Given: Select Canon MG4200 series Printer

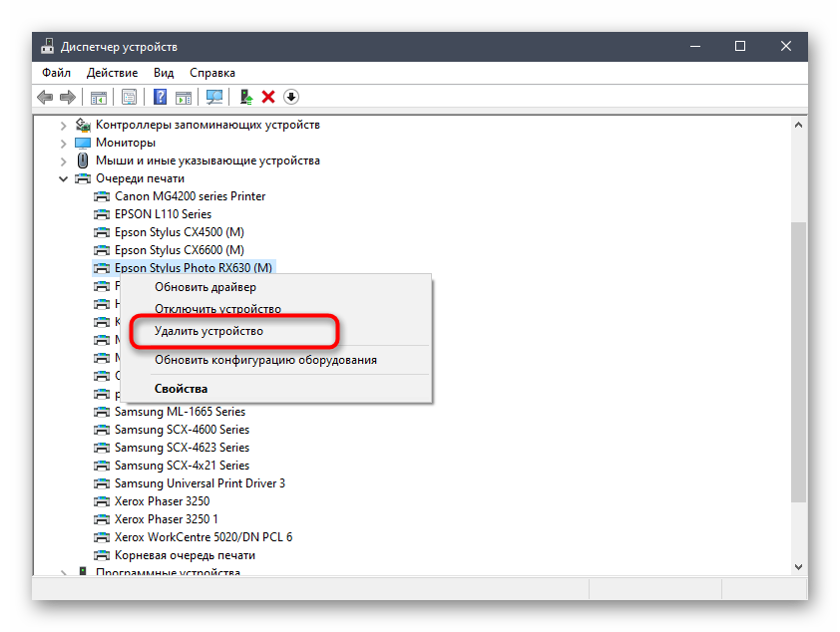Looking at the screenshot, I should click(x=190, y=196).
